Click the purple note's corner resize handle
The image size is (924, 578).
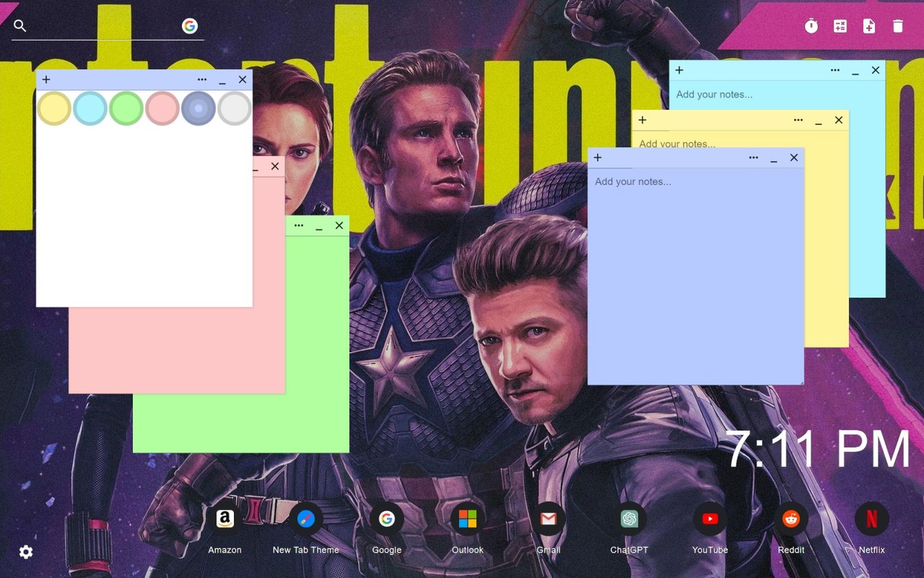click(801, 381)
